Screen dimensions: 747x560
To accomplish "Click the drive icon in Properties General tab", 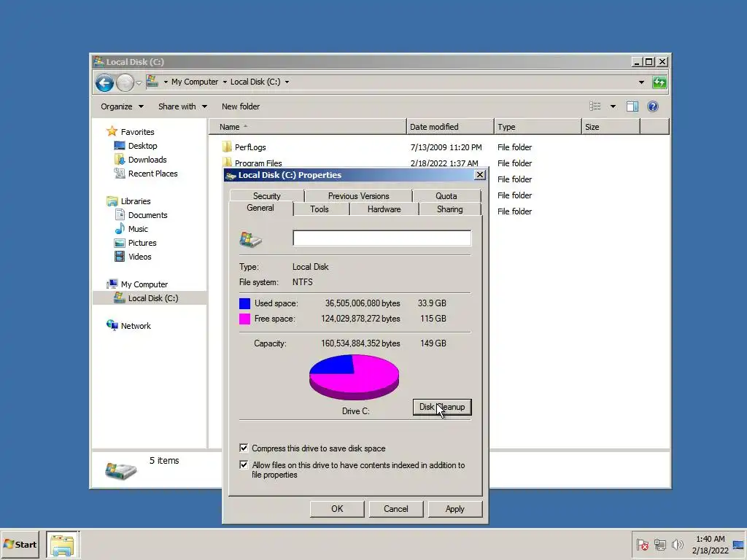I will (x=251, y=239).
